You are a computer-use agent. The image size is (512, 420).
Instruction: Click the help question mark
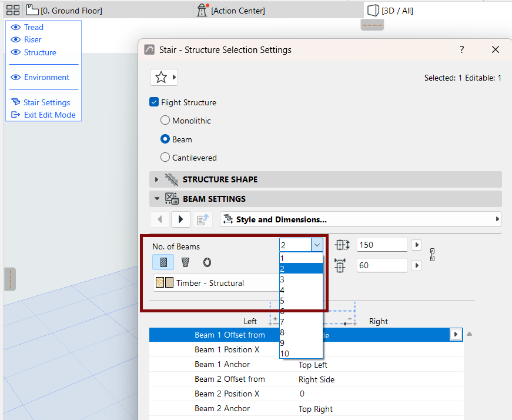(461, 49)
